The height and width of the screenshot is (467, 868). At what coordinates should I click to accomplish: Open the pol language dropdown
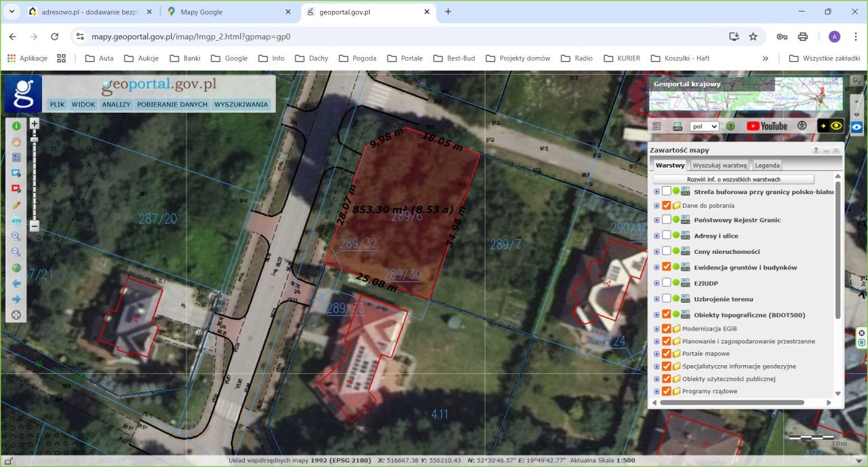(704, 126)
